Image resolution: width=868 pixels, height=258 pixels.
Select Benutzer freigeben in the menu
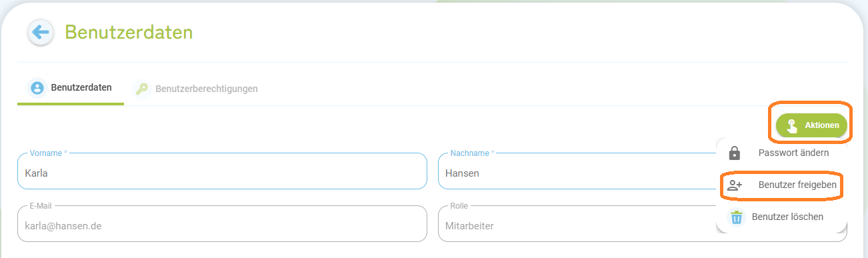[781, 185]
